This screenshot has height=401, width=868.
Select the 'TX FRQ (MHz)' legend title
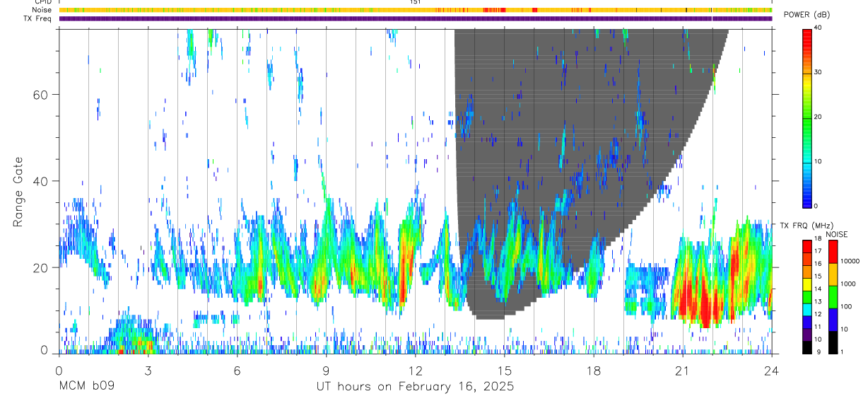coord(806,226)
